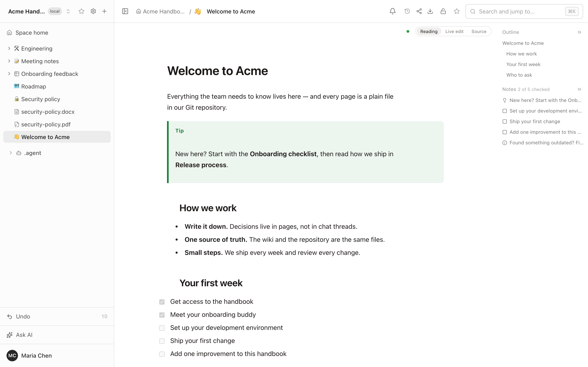Image resolution: width=588 pixels, height=367 pixels.
Task: Tick 'Ship your first change' in Notes panel
Action: pyautogui.click(x=505, y=122)
